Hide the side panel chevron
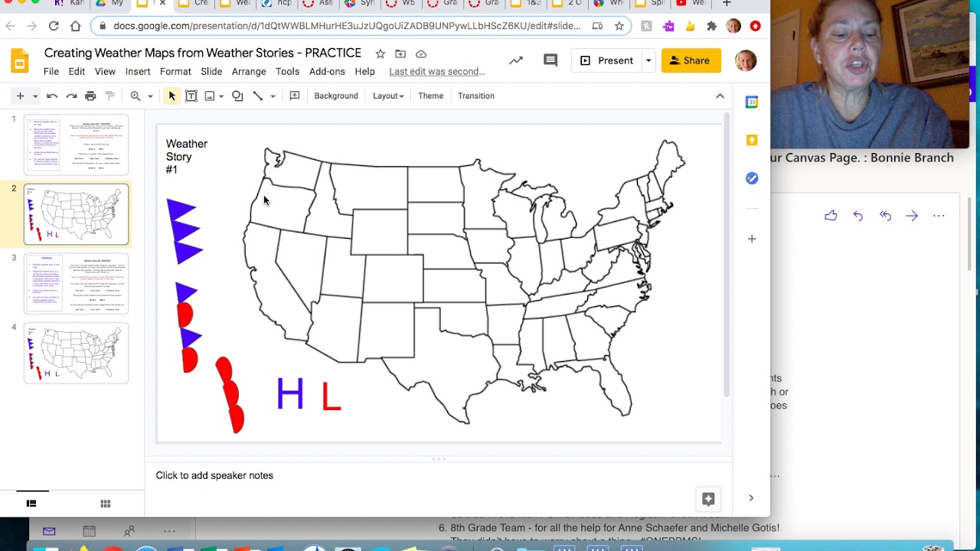 pos(751,498)
